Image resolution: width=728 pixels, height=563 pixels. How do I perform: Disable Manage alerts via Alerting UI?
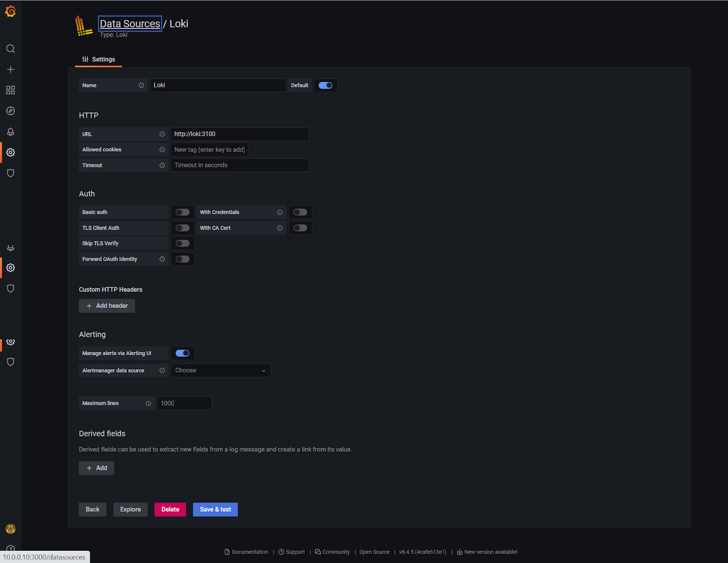pyautogui.click(x=182, y=353)
